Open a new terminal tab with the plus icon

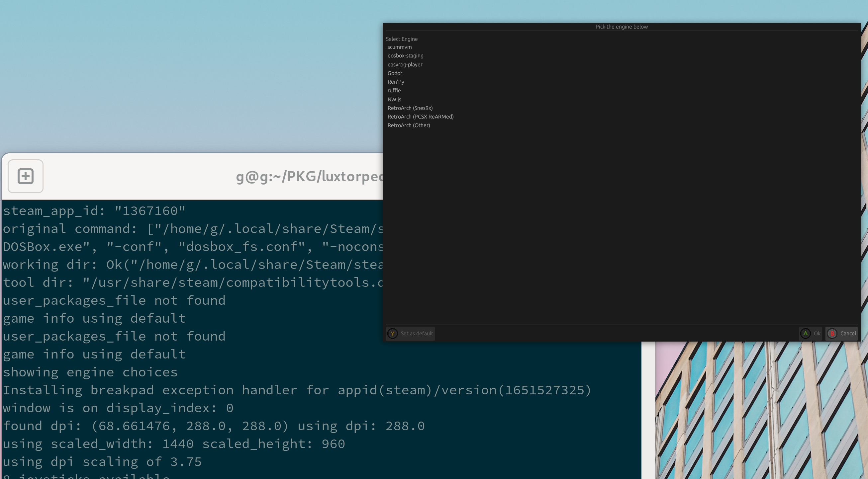(x=25, y=176)
